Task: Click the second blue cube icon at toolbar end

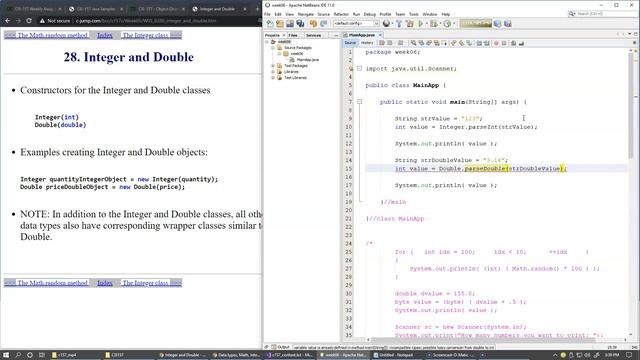Action: [508, 24]
